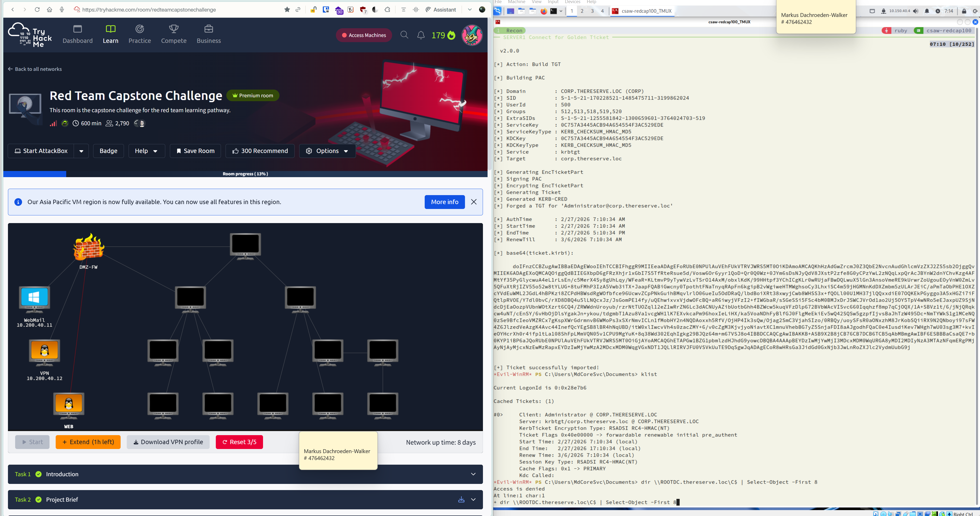Toggle the Kali panel volume speaker icon
Viewport: 980px width, 516px height.
[x=916, y=11]
